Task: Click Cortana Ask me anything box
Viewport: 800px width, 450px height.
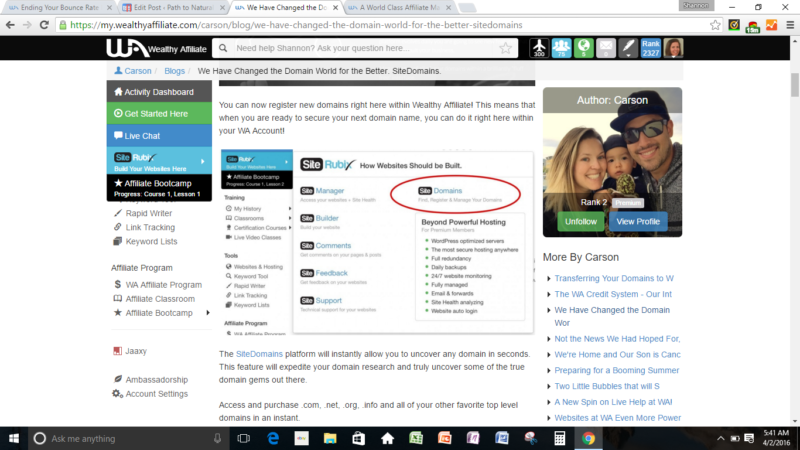Action: pos(128,438)
